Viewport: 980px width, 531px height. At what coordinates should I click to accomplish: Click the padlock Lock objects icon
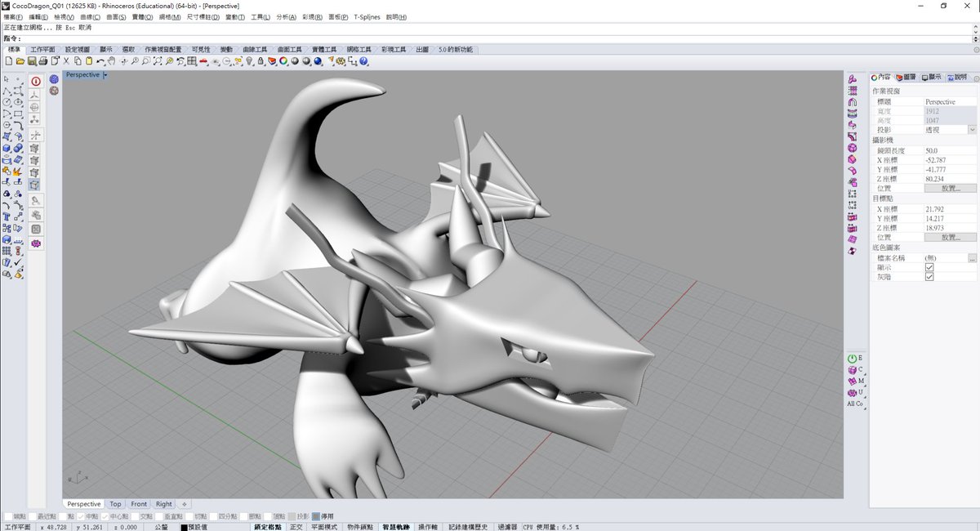[x=261, y=61]
